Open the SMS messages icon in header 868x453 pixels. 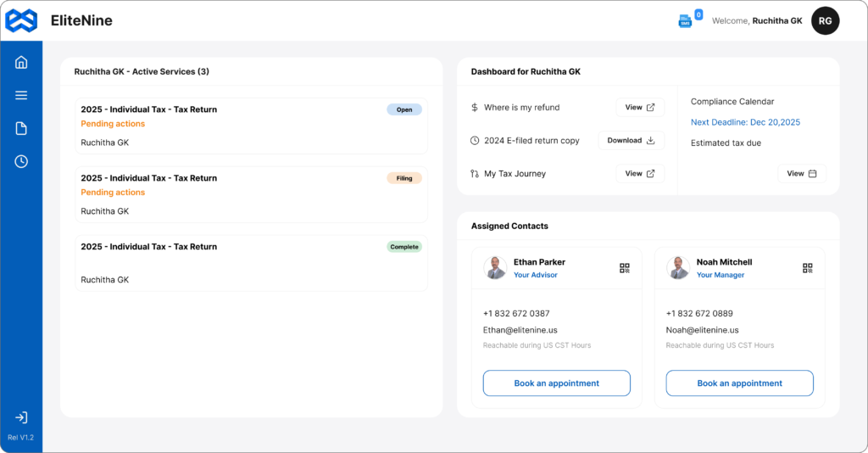pos(685,21)
